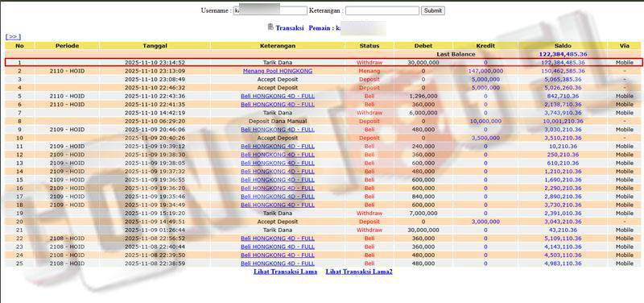Screen dimensions: 644x303
Task: Click the Tanggal column header
Action: (x=155, y=46)
